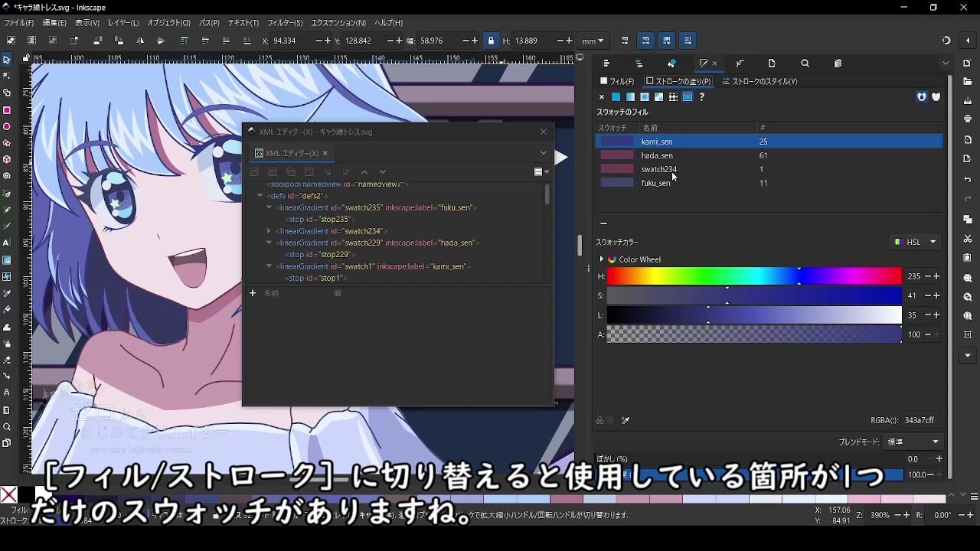Select the Spiral tool
The width and height of the screenshot is (980, 551).
(7, 176)
